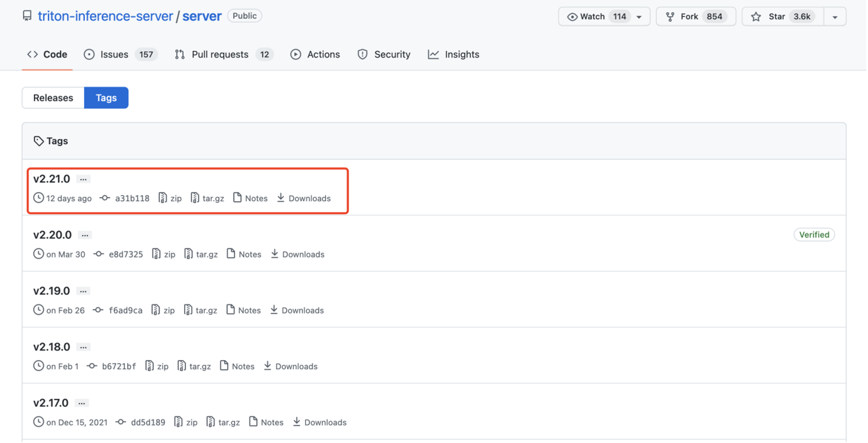View Notes for v2.19.0
Image resolution: width=868 pixels, height=443 pixels.
(244, 310)
